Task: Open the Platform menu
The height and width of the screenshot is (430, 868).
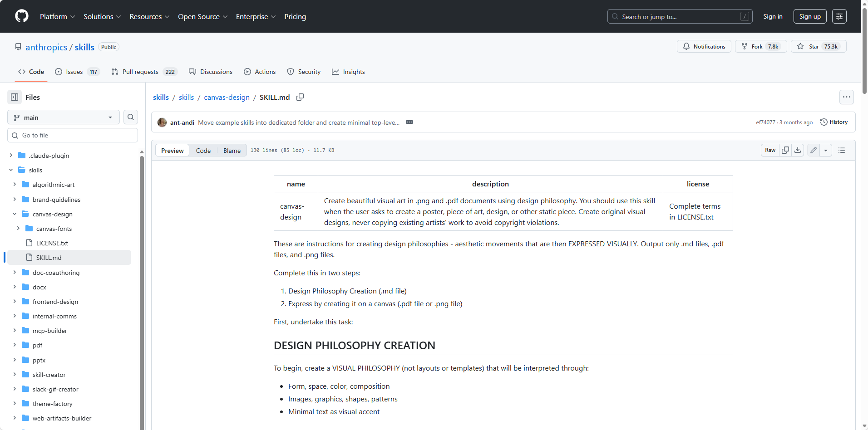Action: (57, 16)
